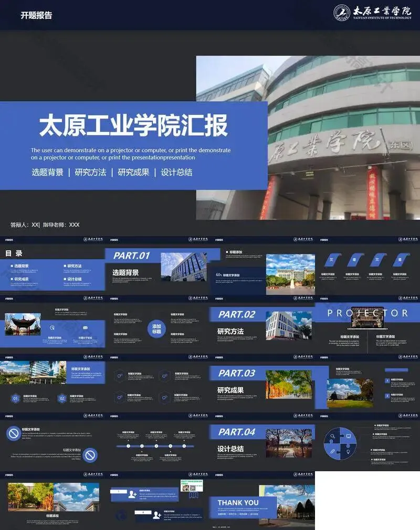420x530 pixels.
Task: Click the lower-right prohibition circle icon
Action: pyautogui.click(x=90, y=455)
